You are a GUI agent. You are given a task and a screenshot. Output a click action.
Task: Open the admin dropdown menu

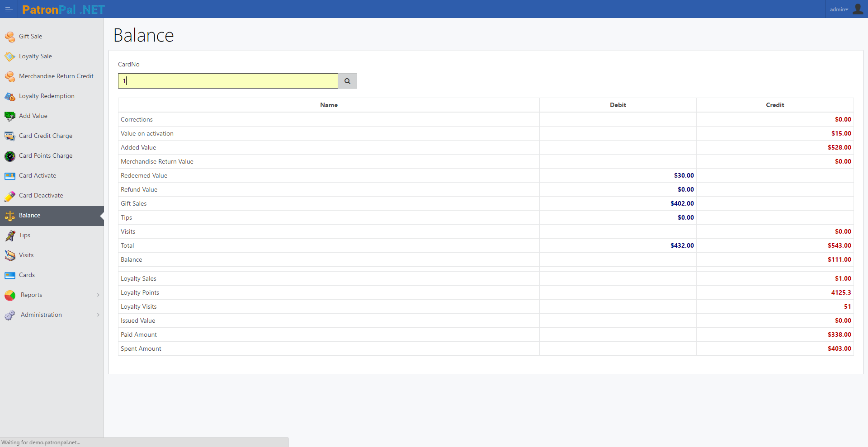pyautogui.click(x=839, y=9)
